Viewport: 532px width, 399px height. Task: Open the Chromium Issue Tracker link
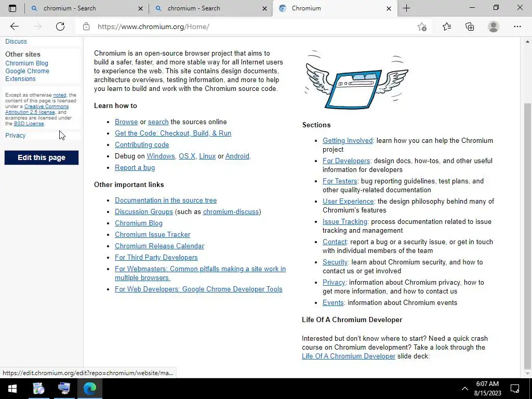click(152, 234)
